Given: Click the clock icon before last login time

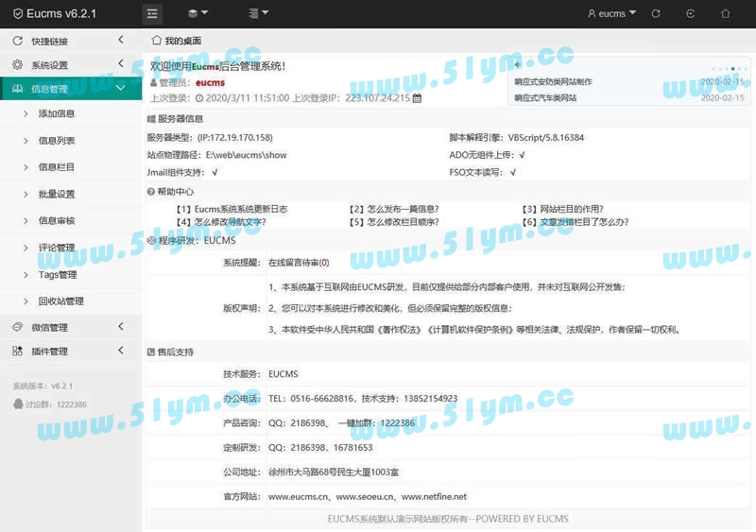Looking at the screenshot, I should tap(199, 98).
